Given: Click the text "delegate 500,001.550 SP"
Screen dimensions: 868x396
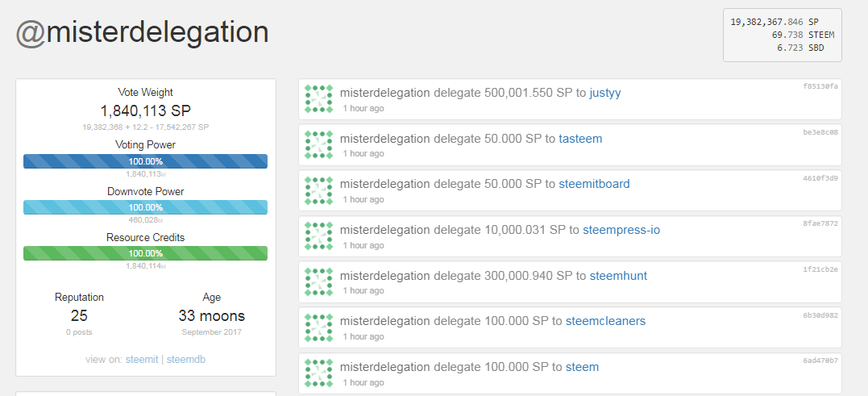Looking at the screenshot, I should point(503,93).
